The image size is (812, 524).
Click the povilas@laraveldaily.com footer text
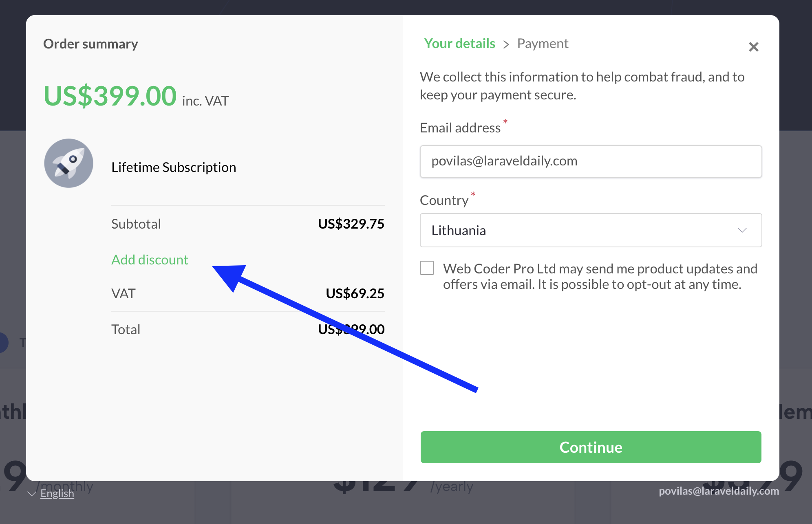719,491
